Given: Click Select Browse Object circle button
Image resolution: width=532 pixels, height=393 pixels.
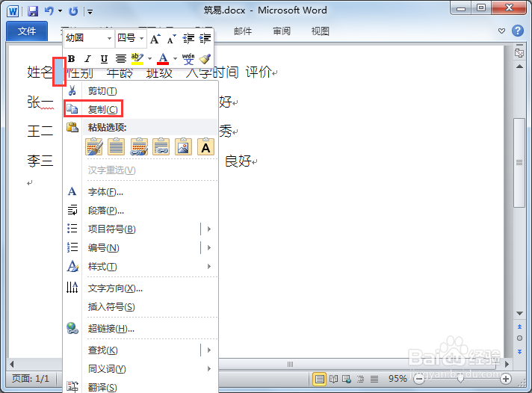Looking at the screenshot, I should 519,338.
